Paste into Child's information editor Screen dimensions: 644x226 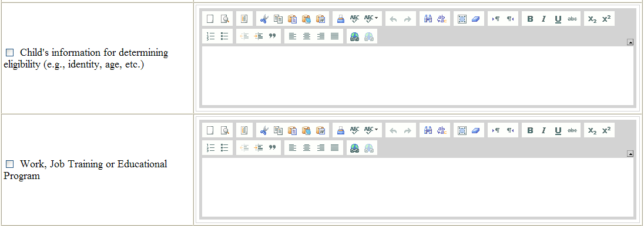pyautogui.click(x=293, y=18)
